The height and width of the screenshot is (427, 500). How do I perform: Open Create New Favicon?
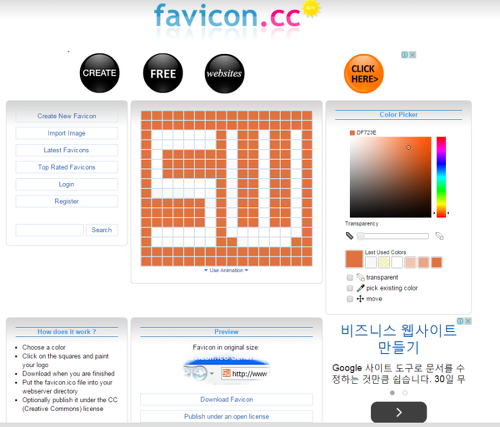[67, 116]
